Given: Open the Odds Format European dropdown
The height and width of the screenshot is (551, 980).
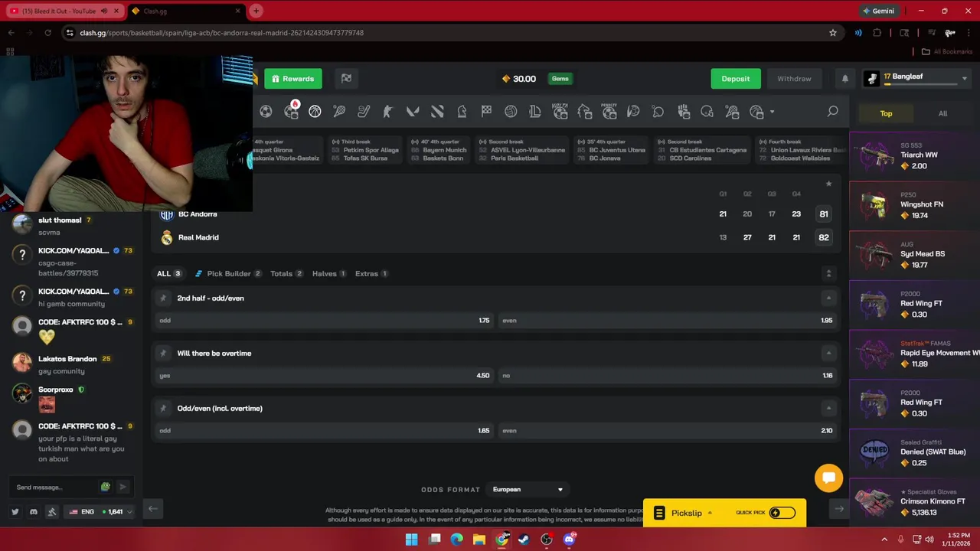Looking at the screenshot, I should (x=528, y=490).
